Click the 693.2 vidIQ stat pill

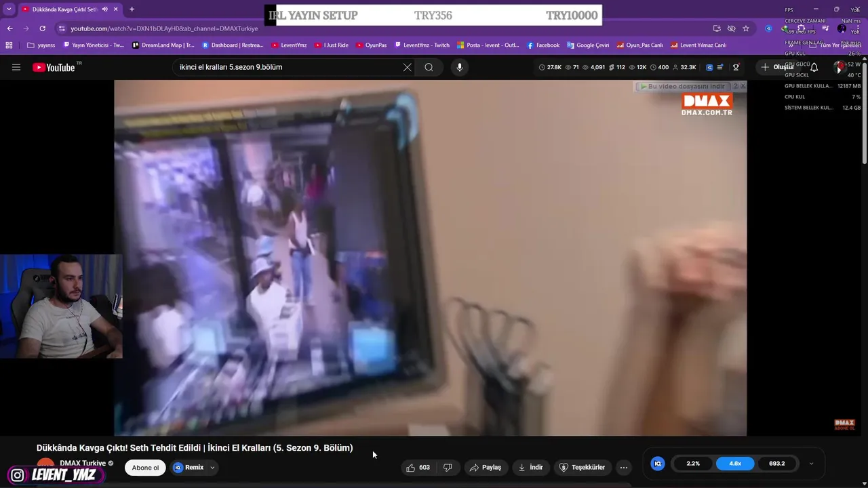777,464
